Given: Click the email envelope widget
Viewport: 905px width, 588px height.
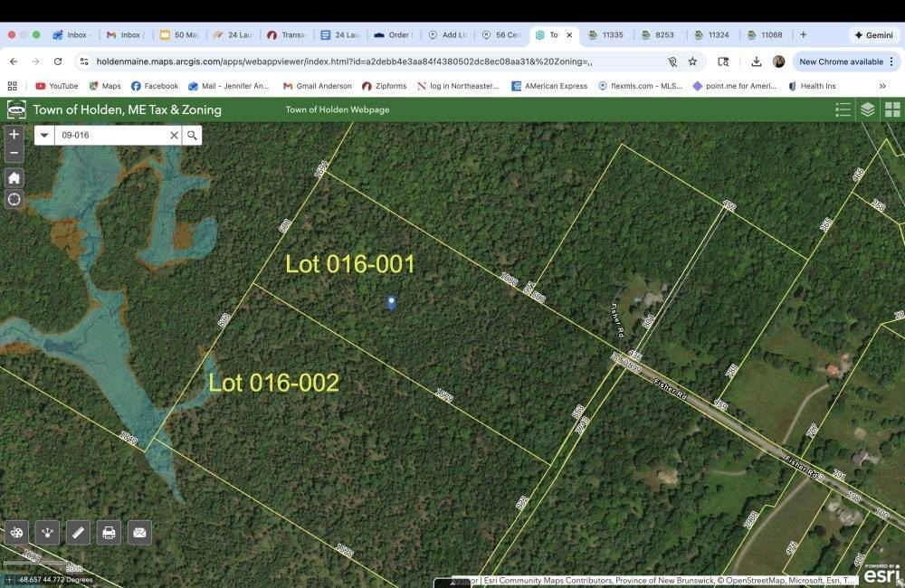Looking at the screenshot, I should (139, 532).
